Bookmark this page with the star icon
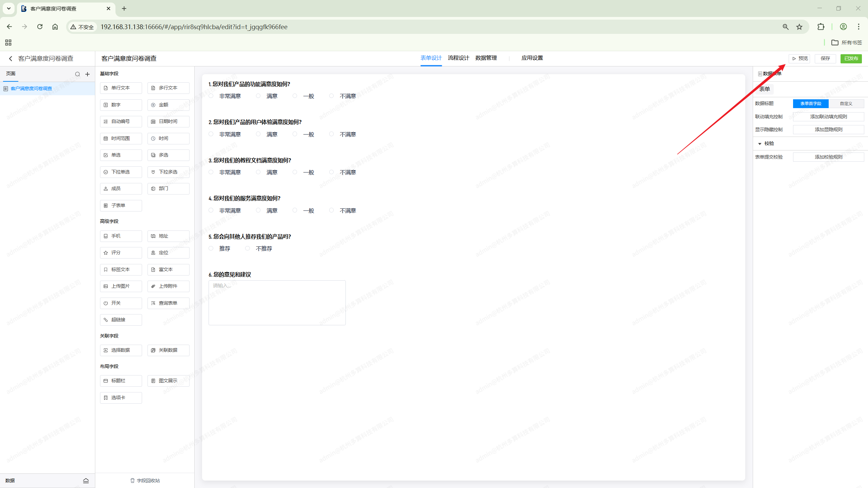 (x=799, y=27)
